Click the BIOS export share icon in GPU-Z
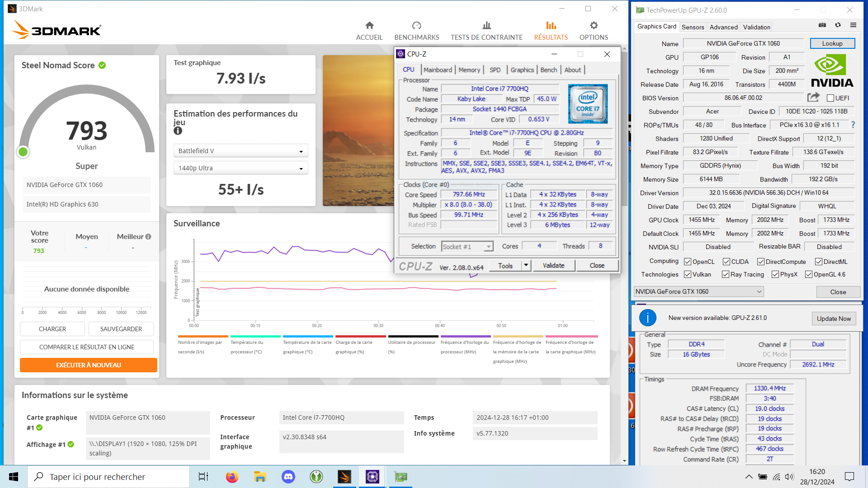This screenshot has width=868, height=488. click(813, 97)
